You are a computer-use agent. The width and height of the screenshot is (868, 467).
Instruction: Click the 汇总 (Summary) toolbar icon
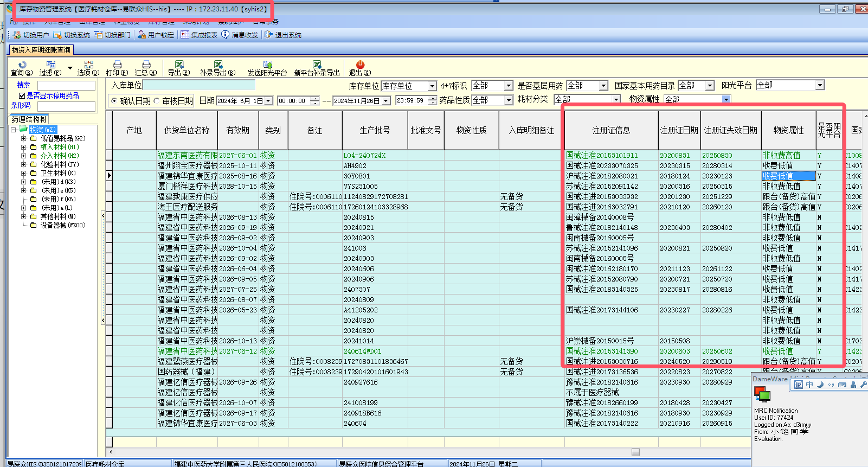146,65
